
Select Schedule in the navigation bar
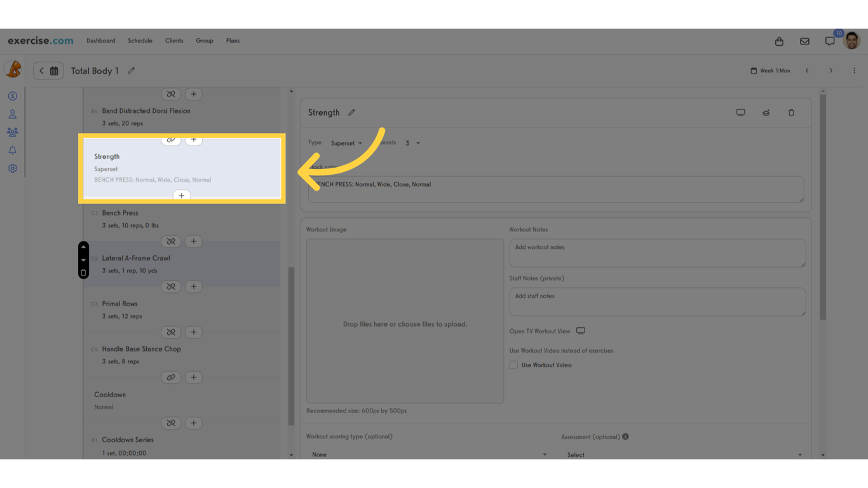140,41
